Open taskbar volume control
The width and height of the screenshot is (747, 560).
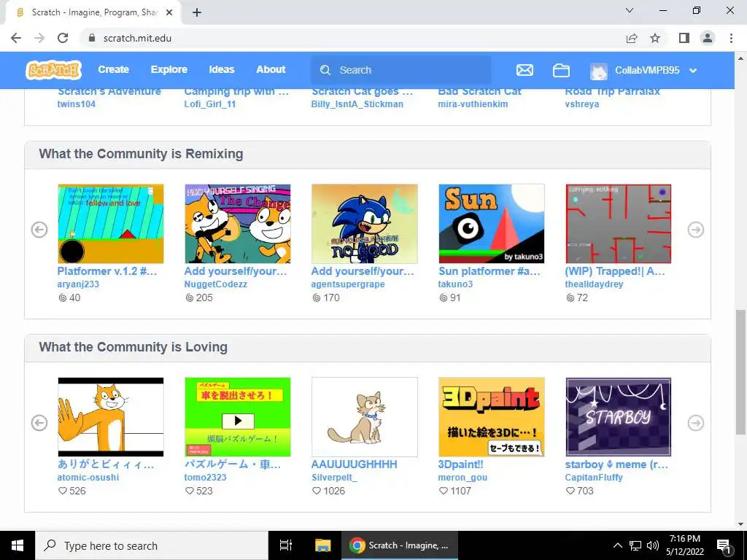pyautogui.click(x=653, y=545)
